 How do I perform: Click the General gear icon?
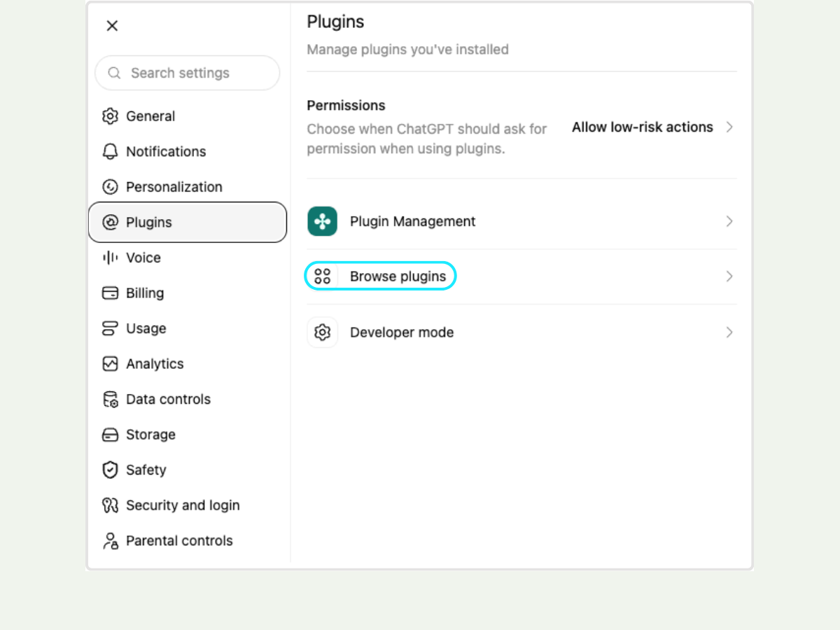point(110,116)
